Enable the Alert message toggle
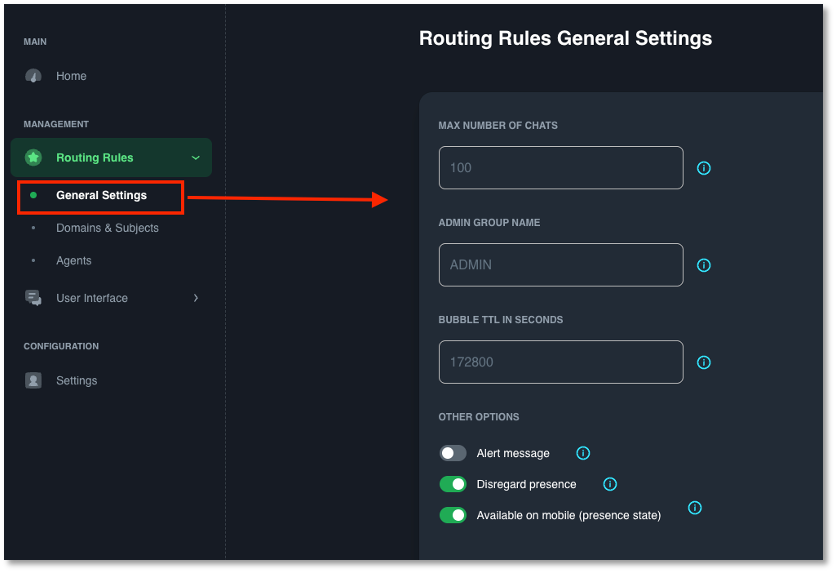The image size is (836, 574). 453,453
